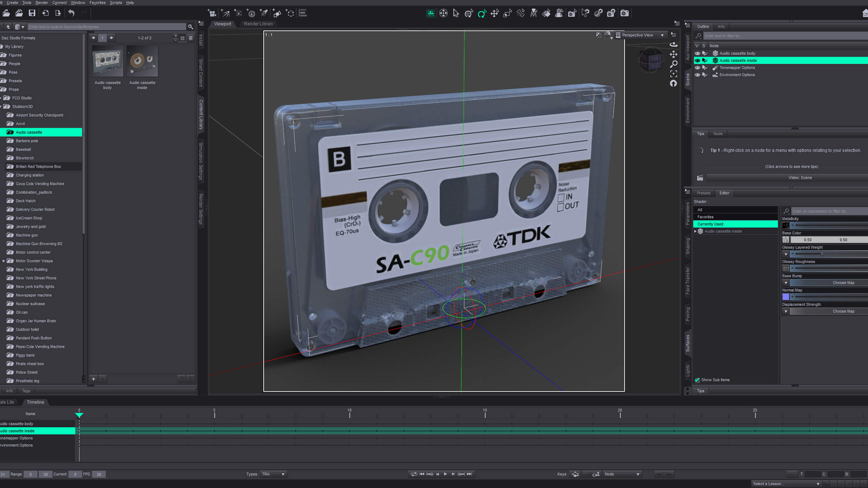The height and width of the screenshot is (488, 868).
Task: Click the Video: Scene button
Action: click(787, 178)
